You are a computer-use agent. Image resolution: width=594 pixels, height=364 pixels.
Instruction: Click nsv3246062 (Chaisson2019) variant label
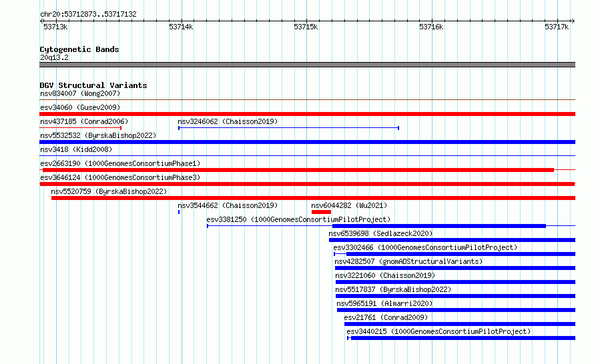228,121
